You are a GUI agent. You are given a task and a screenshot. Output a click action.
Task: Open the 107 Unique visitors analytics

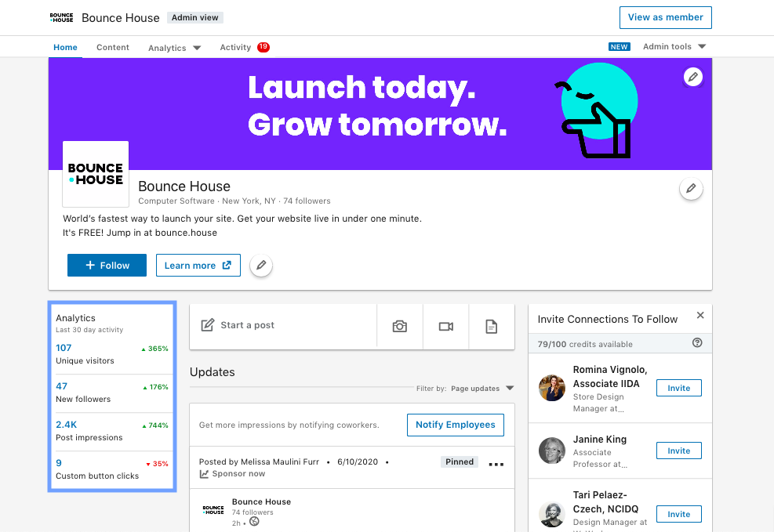(112, 354)
